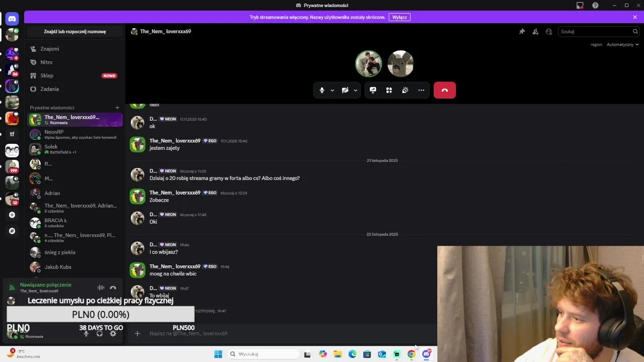Open Activities launcher in call controls
The width and height of the screenshot is (644, 362).
[389, 90]
